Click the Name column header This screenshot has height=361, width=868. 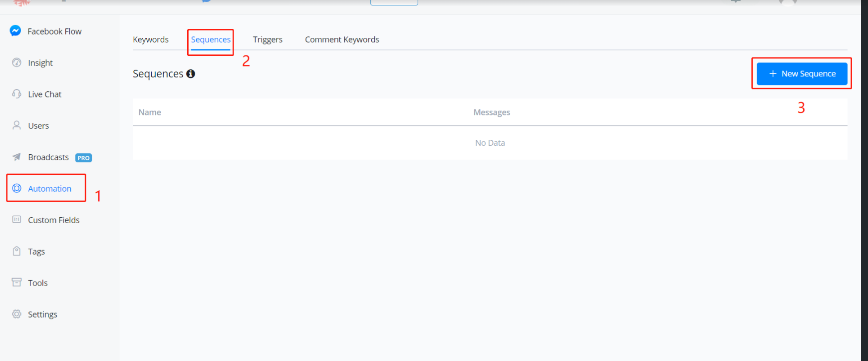[x=150, y=112]
